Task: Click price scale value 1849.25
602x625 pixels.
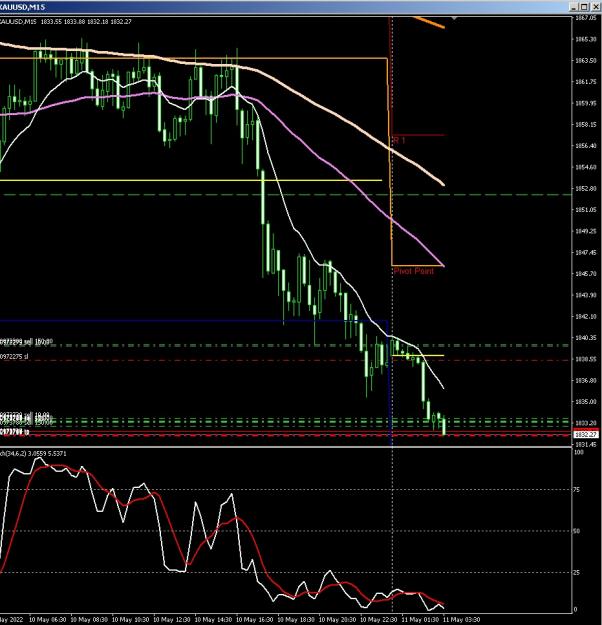Action: [585, 231]
